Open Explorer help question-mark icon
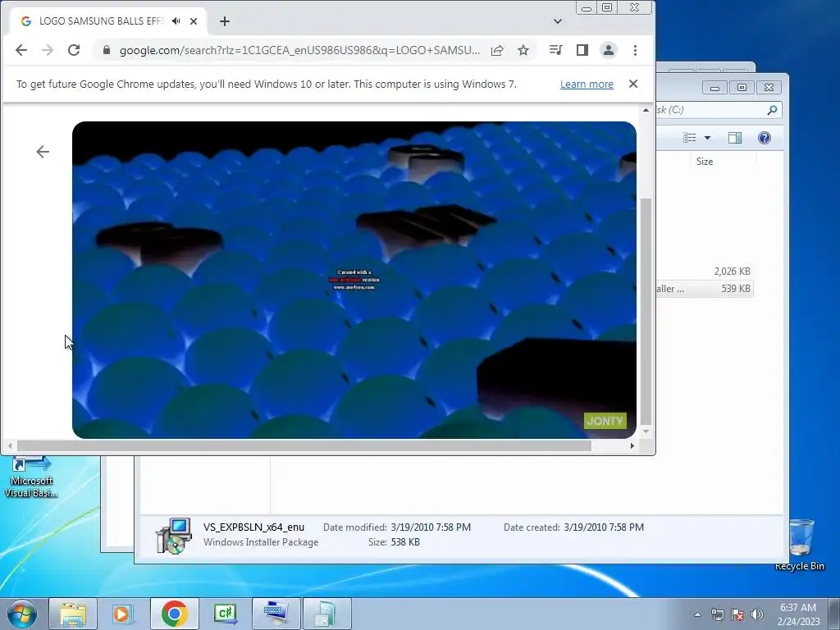The width and height of the screenshot is (840, 630). click(765, 138)
